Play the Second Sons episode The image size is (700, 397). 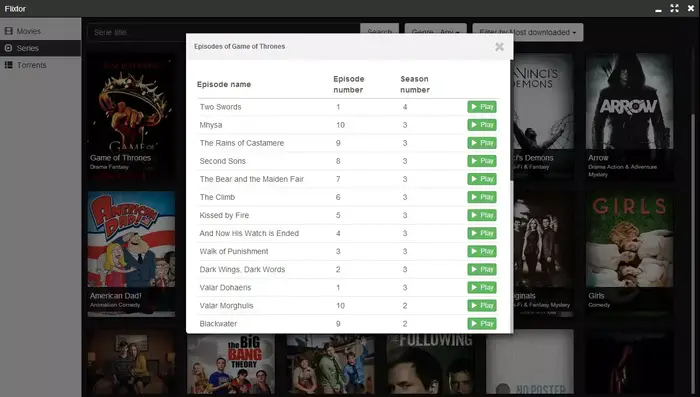click(x=482, y=161)
